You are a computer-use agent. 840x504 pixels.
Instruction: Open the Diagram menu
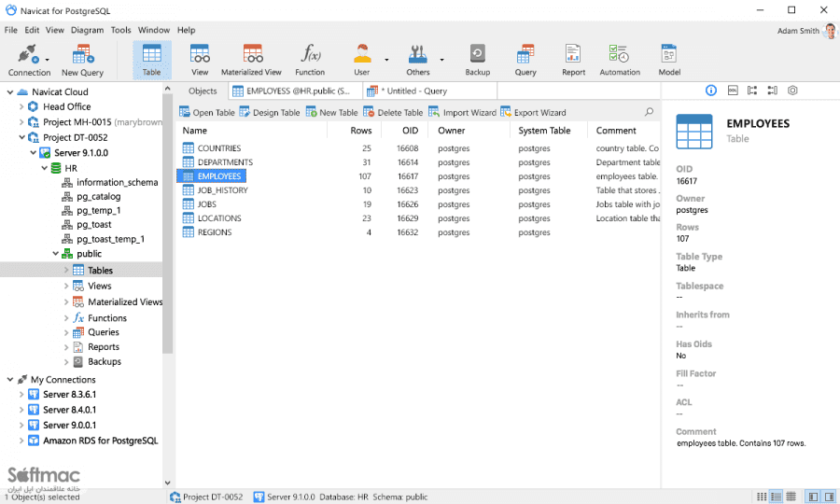(88, 30)
